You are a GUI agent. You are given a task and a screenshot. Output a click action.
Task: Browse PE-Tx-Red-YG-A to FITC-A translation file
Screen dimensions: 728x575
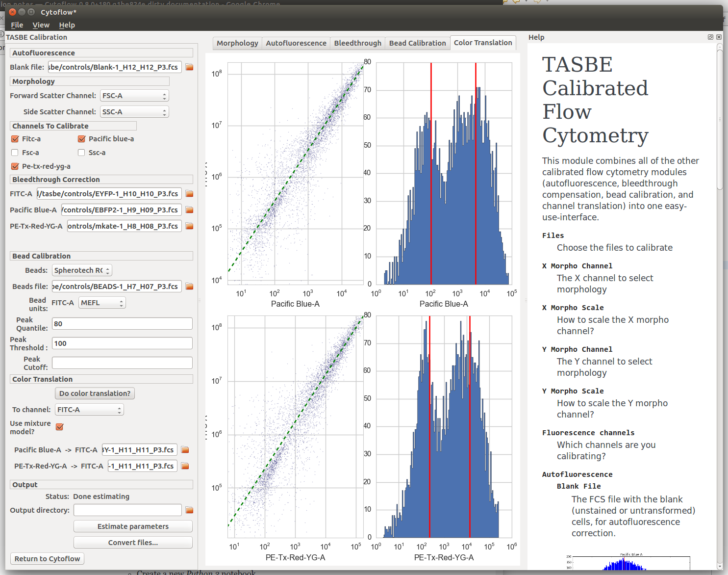click(185, 466)
